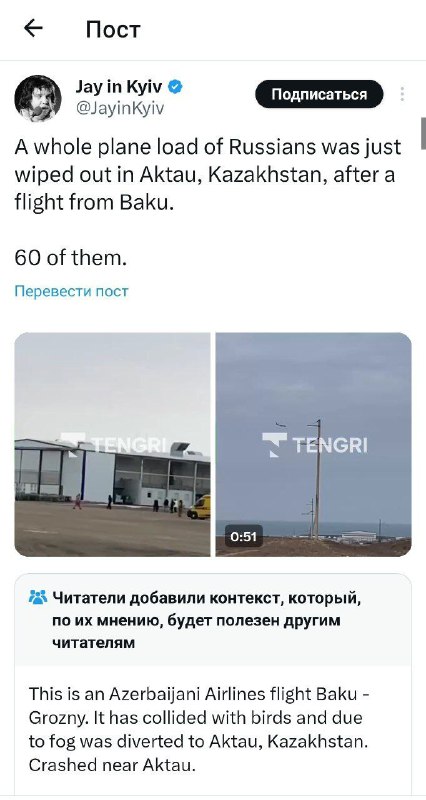426x800 pixels.
Task: Click Перевести пост translate link
Action: (71, 291)
